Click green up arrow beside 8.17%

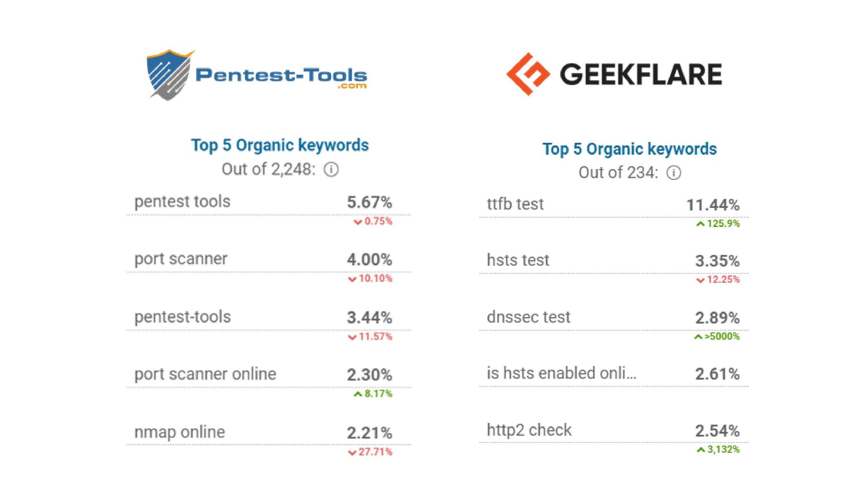(358, 394)
